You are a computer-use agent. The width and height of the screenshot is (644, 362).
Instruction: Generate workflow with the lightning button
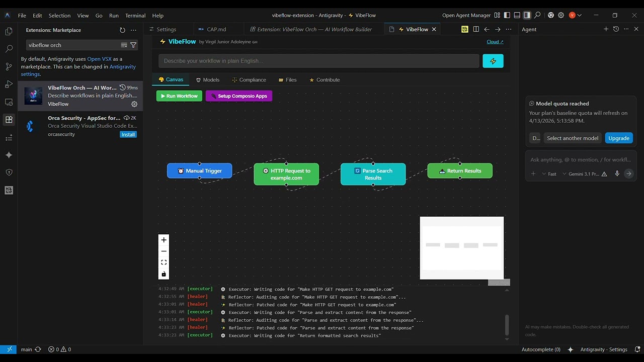click(x=493, y=61)
